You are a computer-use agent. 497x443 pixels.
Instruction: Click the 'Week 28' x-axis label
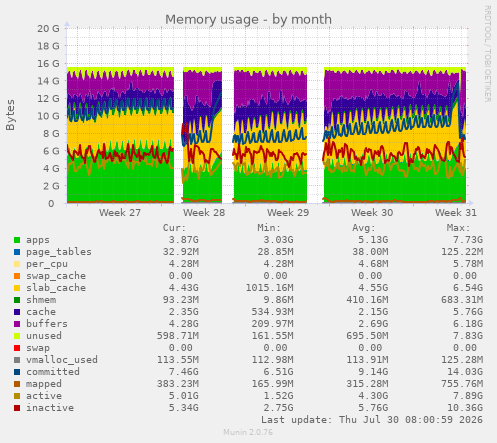204,213
